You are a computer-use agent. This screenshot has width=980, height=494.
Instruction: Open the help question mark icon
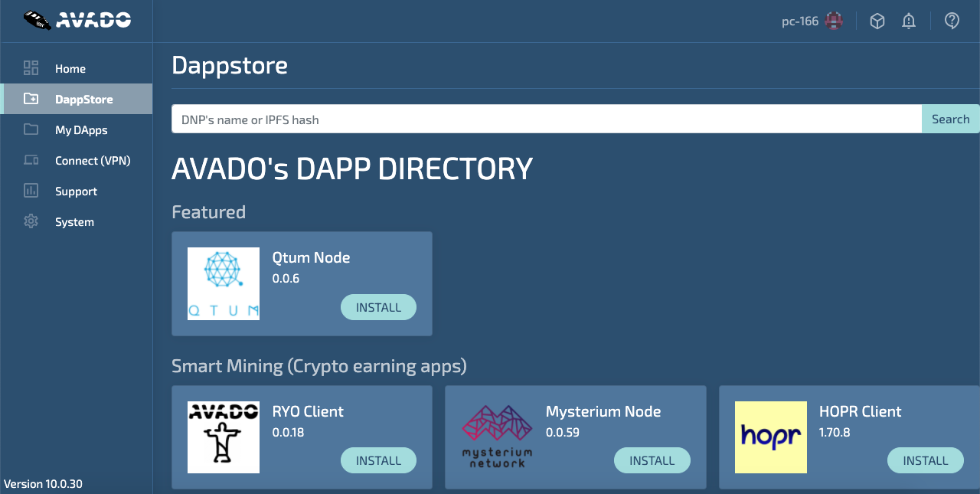click(952, 21)
